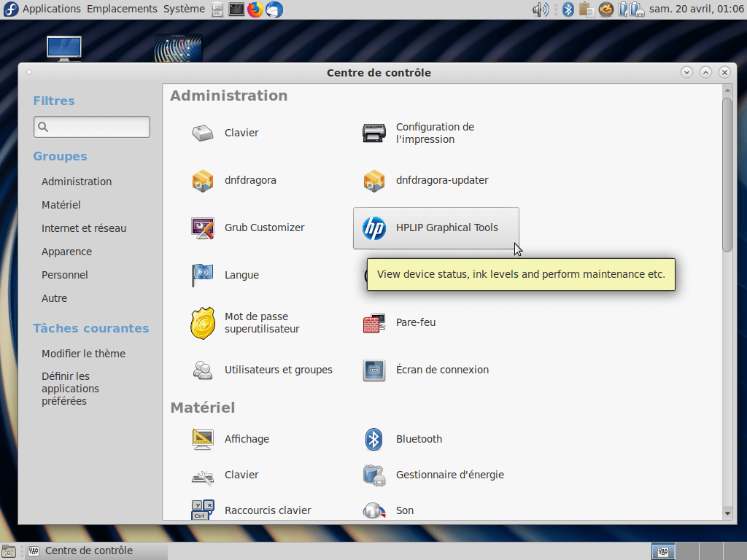Open Clavier under Matériel section
This screenshot has height=560, width=747.
point(225,475)
